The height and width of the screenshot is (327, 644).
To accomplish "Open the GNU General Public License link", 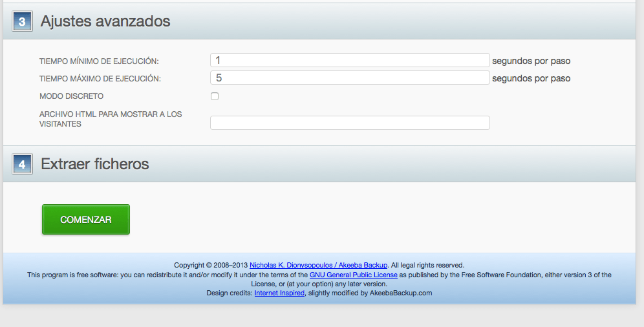I will [x=354, y=275].
